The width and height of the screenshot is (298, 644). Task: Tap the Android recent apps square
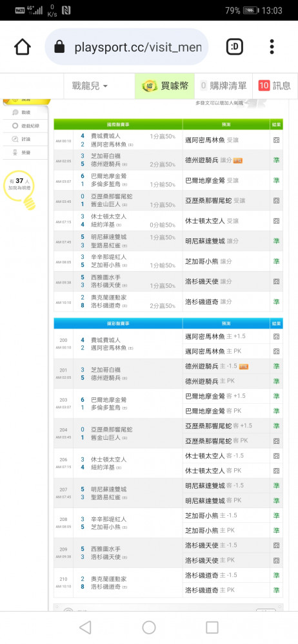pyautogui.click(x=212, y=627)
